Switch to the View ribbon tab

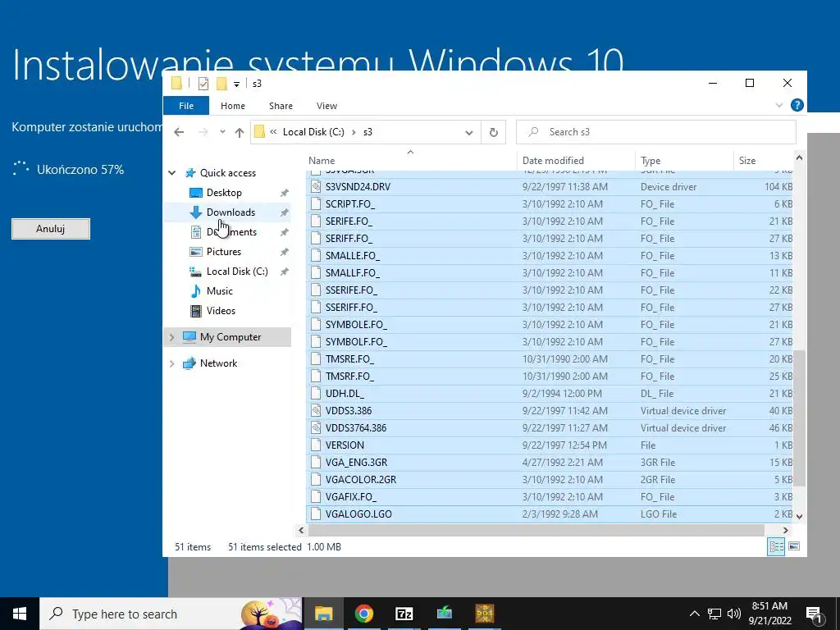click(x=326, y=106)
